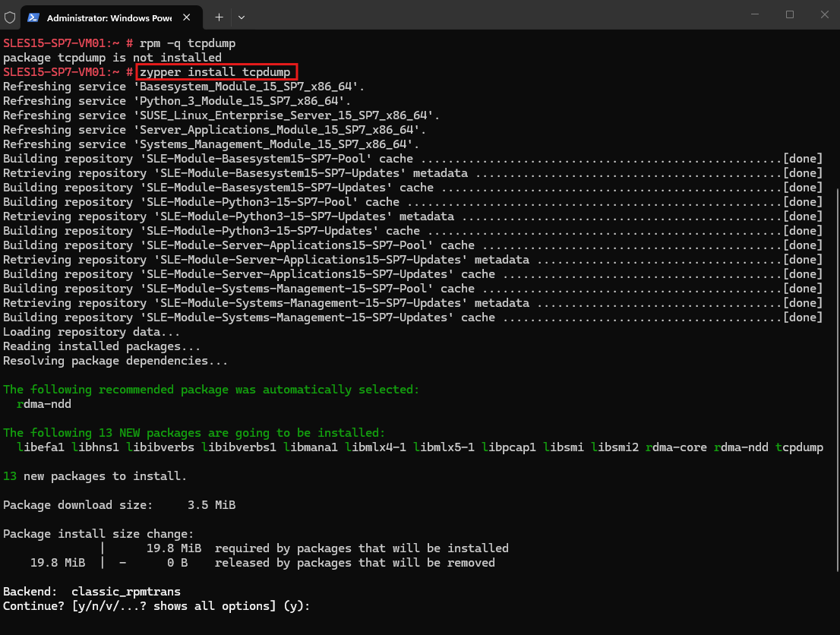Expand the new tab profile dropdown chevron
Screen dimensions: 840x635
pyautogui.click(x=242, y=17)
